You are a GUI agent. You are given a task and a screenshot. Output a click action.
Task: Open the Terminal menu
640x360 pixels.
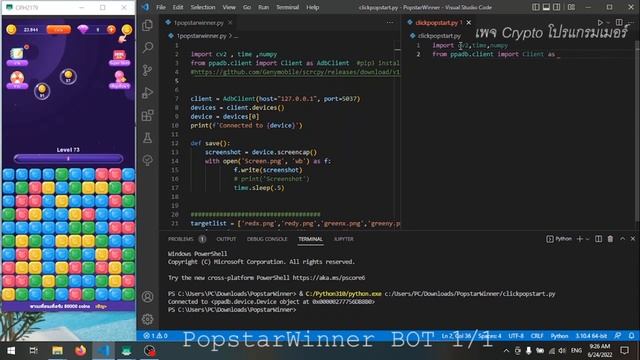click(x=287, y=7)
